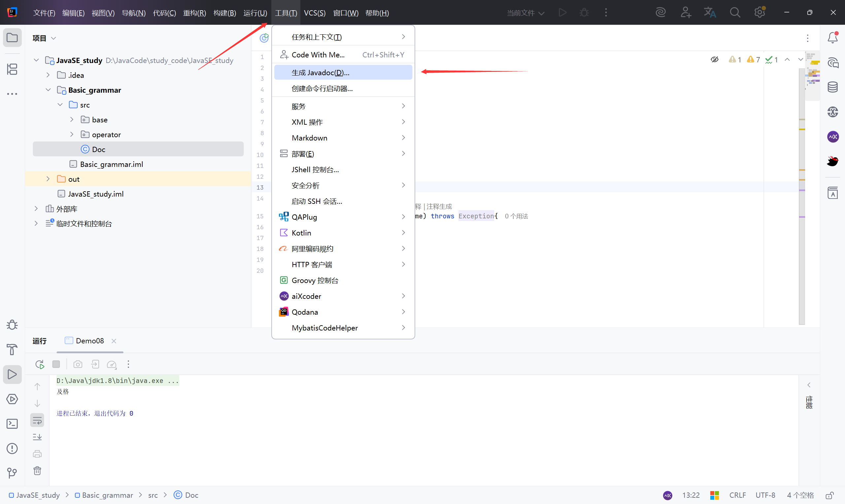Collapse the Basic_grammar module
Screen dimensions: 845x504
click(48, 90)
